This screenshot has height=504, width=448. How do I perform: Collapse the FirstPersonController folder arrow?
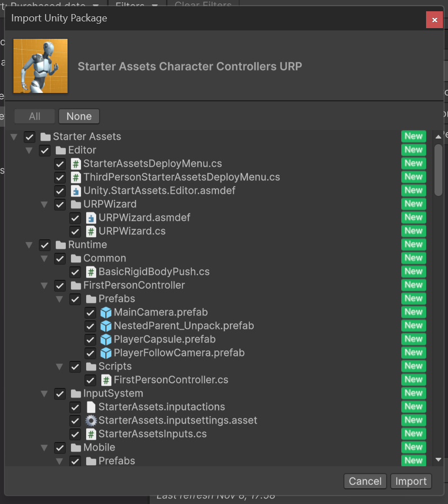click(x=44, y=286)
